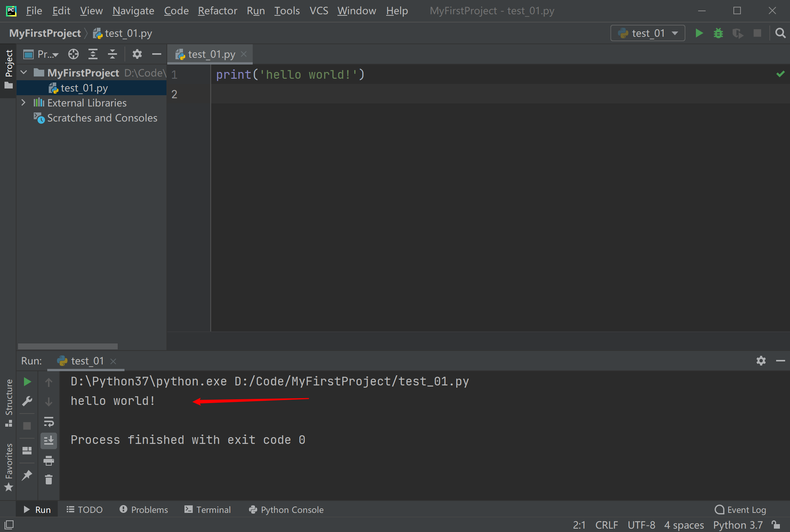Image resolution: width=790 pixels, height=532 pixels.
Task: Toggle scroll to end in the Run console
Action: pyautogui.click(x=49, y=441)
